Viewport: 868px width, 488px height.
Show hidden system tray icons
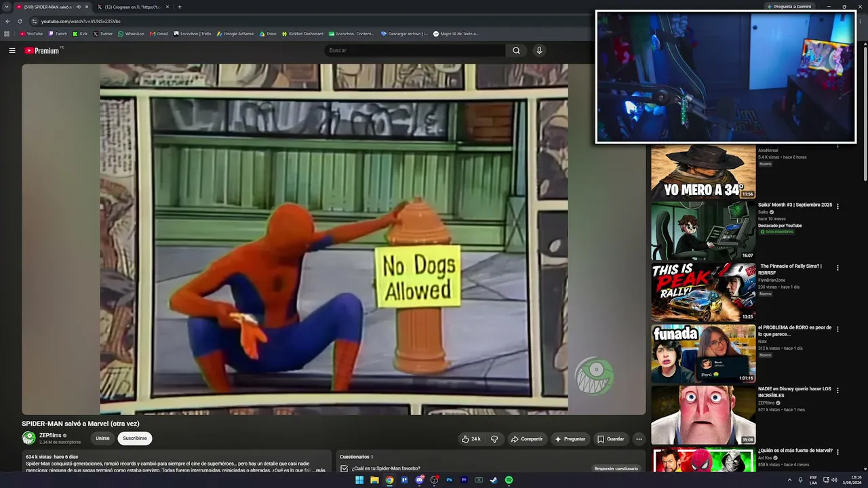tap(789, 480)
